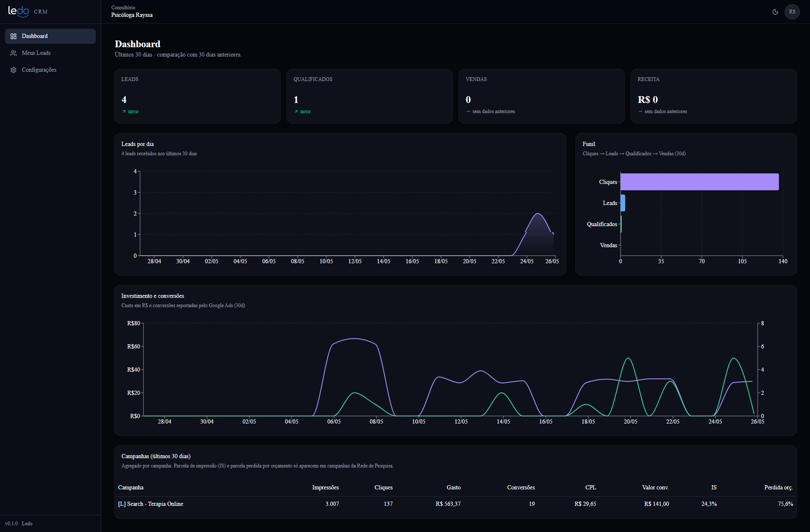Click the 24,3% impression share cell

point(709,504)
